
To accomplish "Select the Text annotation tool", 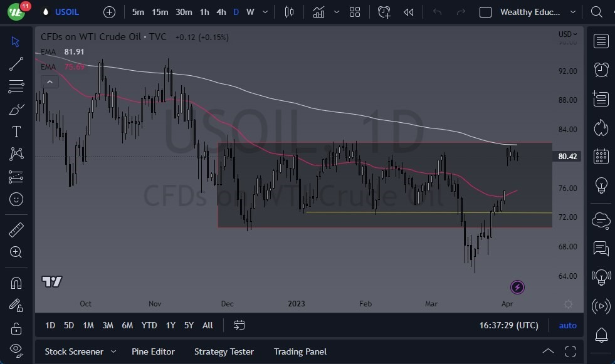I will tap(16, 132).
